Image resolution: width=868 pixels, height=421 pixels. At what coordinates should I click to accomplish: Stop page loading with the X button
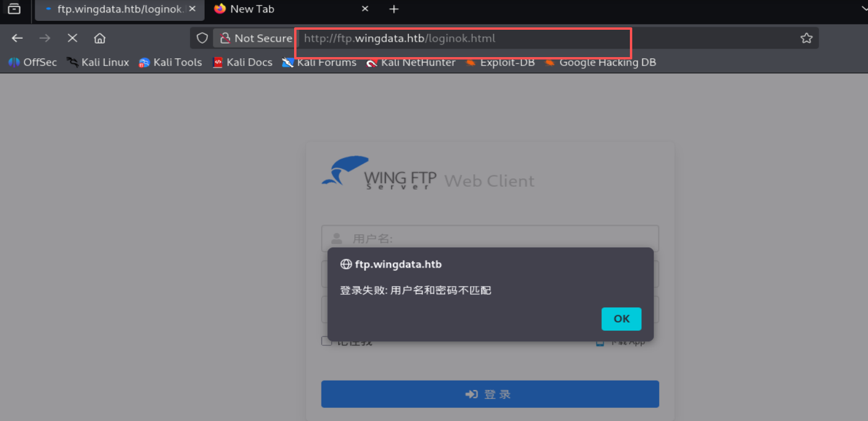73,38
